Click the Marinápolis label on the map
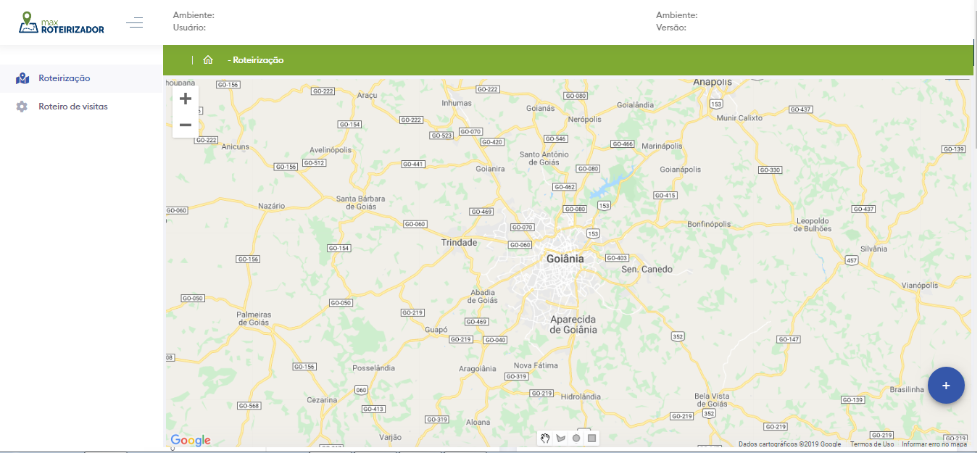Image resolution: width=980 pixels, height=453 pixels. (663, 146)
